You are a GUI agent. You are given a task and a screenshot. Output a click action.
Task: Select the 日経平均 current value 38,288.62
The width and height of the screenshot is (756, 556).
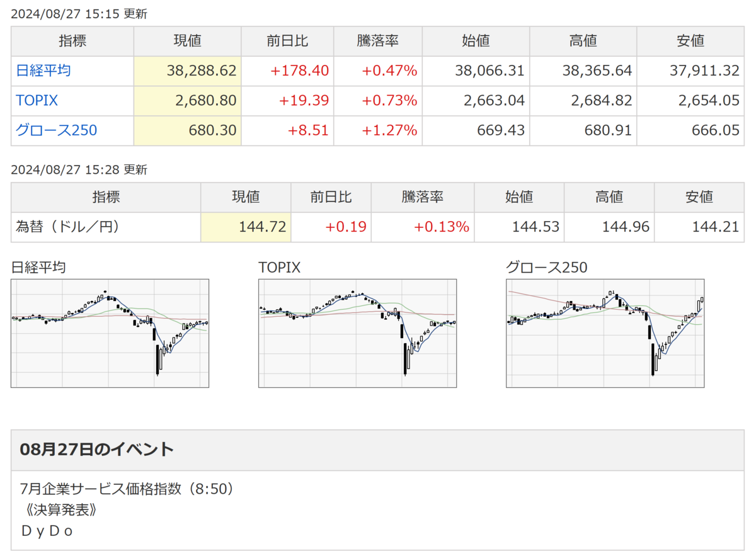pyautogui.click(x=202, y=71)
